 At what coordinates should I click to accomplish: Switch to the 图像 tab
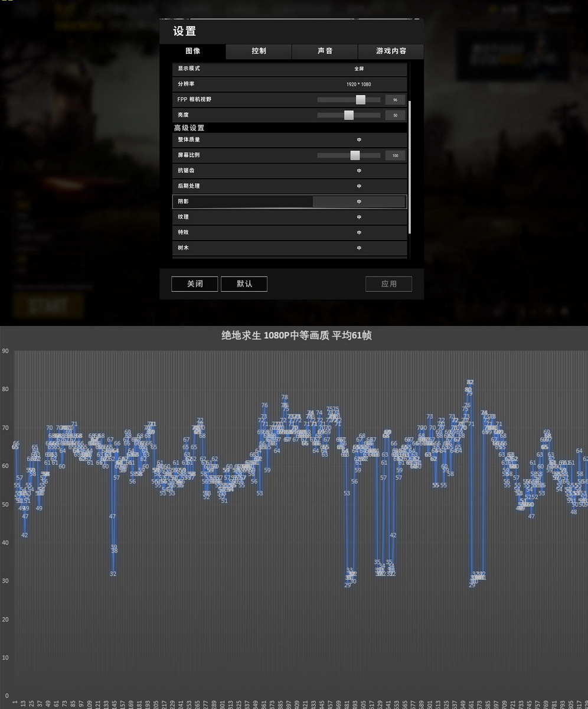[192, 51]
